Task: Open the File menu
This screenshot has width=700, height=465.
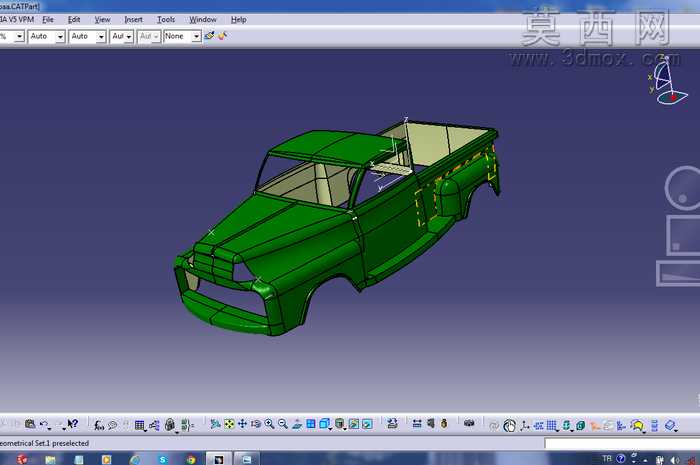Action: coord(48,20)
